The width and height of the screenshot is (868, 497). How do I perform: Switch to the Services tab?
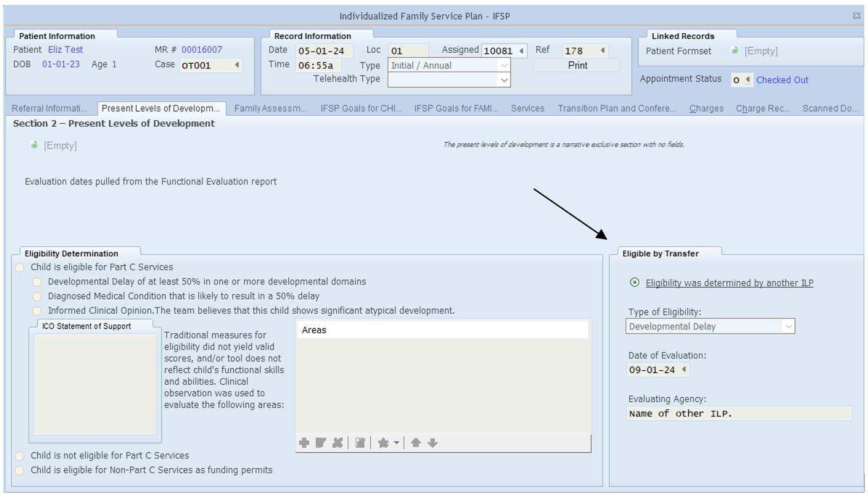(527, 108)
